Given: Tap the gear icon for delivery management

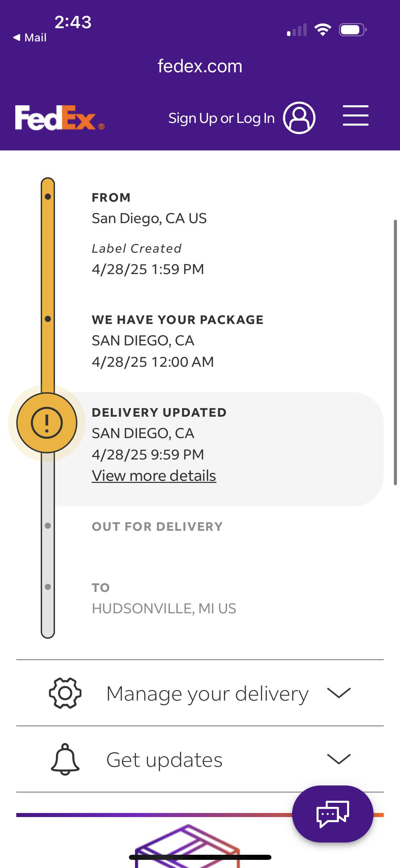Looking at the screenshot, I should pyautogui.click(x=65, y=693).
